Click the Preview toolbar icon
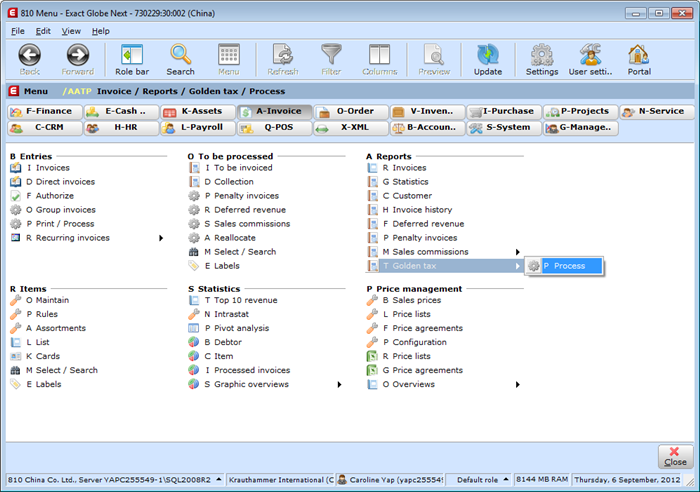 (x=434, y=55)
